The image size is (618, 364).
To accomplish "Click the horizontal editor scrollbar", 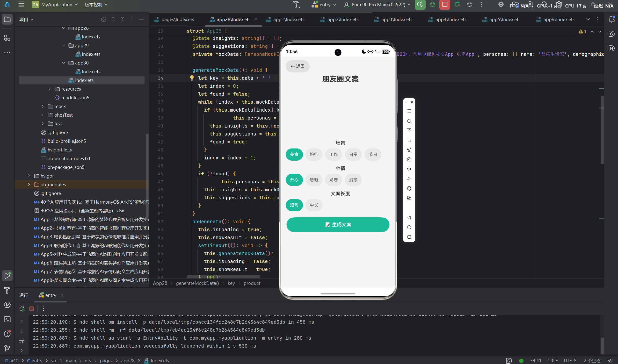I will (x=223, y=277).
